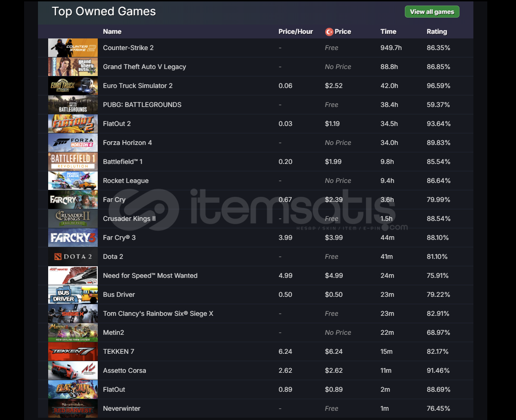Click the Turkish flag icon beside Price

(x=329, y=32)
